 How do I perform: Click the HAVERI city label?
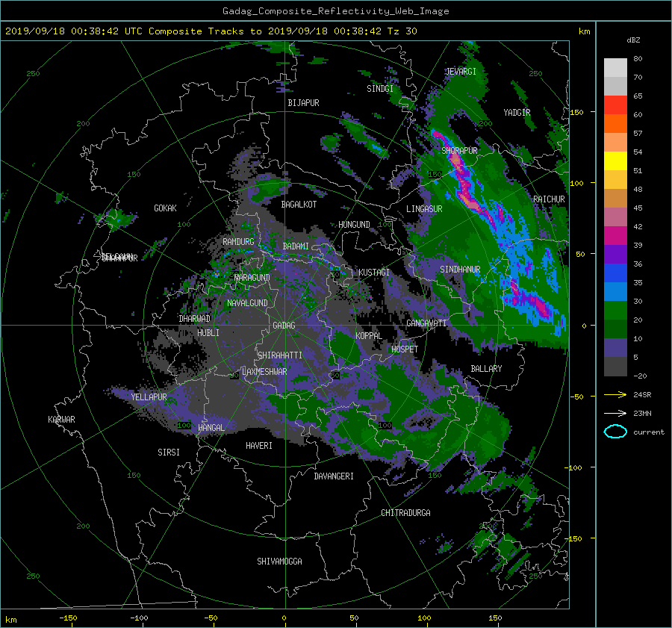259,445
